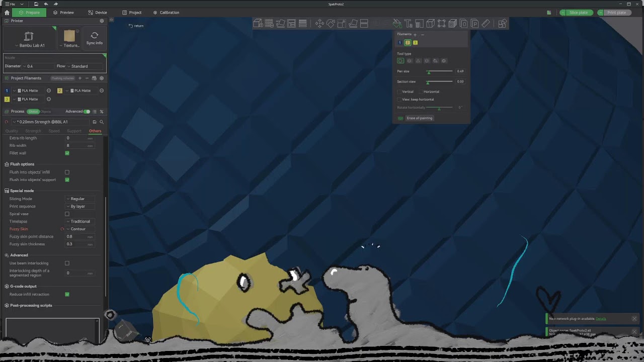Viewport: 644px width, 362px height.
Task: Open the Details link in plug-in notification
Action: coord(601,319)
